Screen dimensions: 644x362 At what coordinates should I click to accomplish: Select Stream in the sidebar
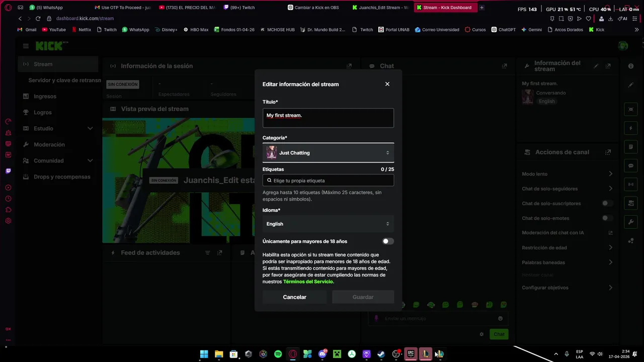click(x=58, y=64)
